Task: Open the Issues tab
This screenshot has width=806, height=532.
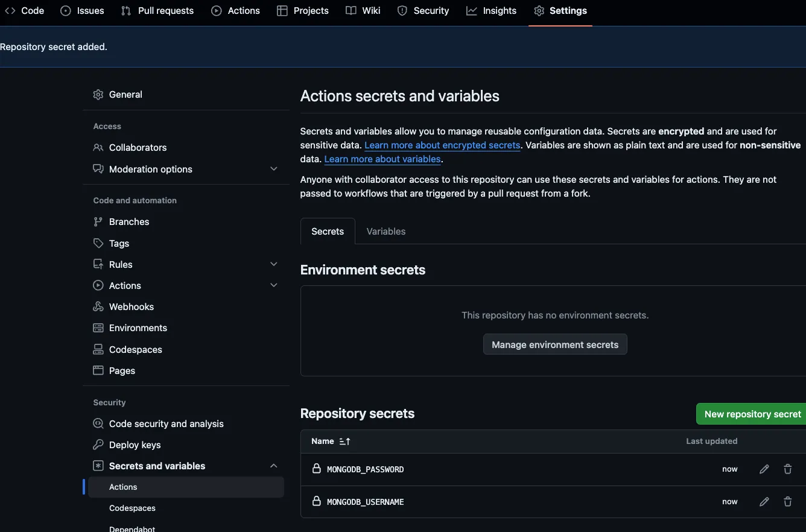Action: (83, 11)
